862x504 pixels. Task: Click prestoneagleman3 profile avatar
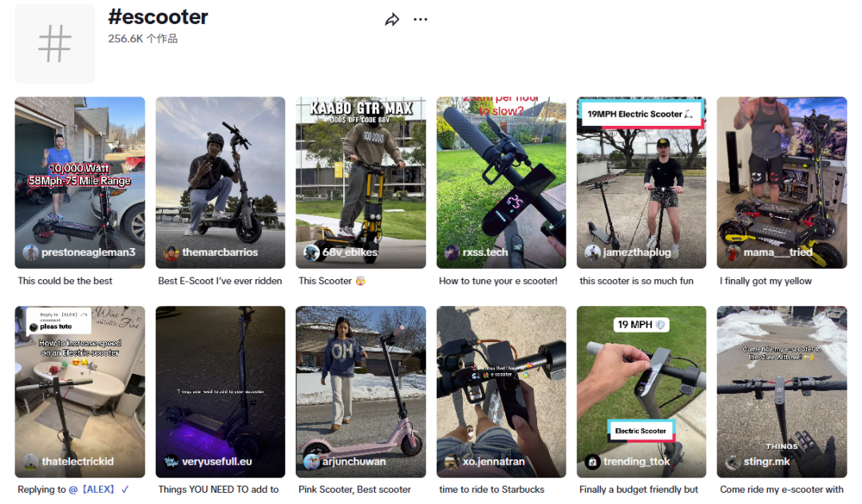[x=31, y=253]
